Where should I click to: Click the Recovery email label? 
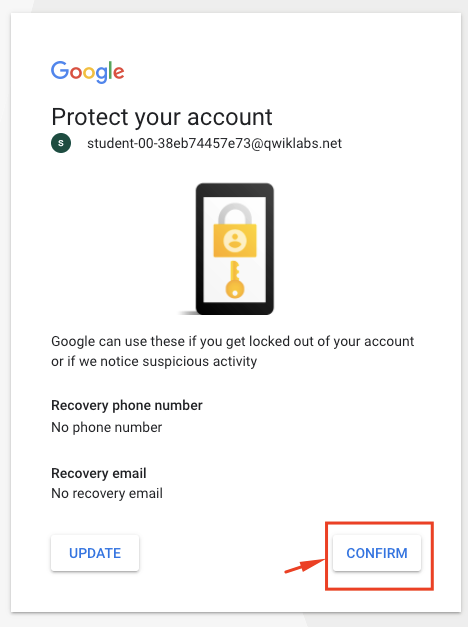99,473
